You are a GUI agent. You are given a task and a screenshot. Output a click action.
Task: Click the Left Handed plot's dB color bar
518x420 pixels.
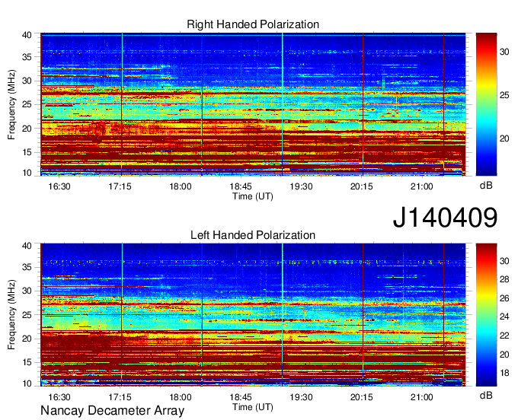(x=486, y=315)
